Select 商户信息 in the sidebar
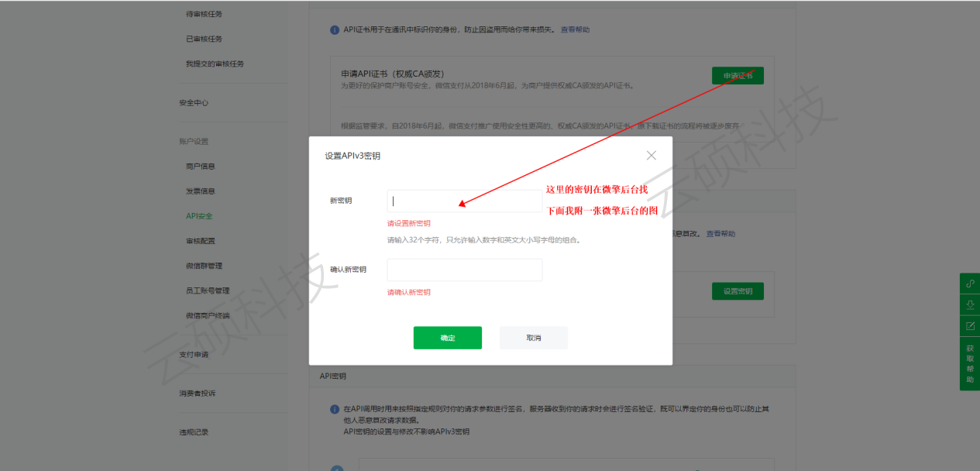The image size is (980, 471). (x=201, y=167)
